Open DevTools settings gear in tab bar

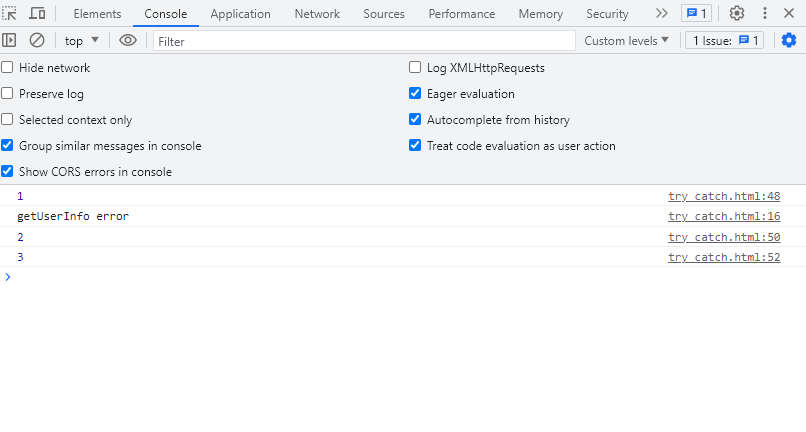(x=737, y=14)
